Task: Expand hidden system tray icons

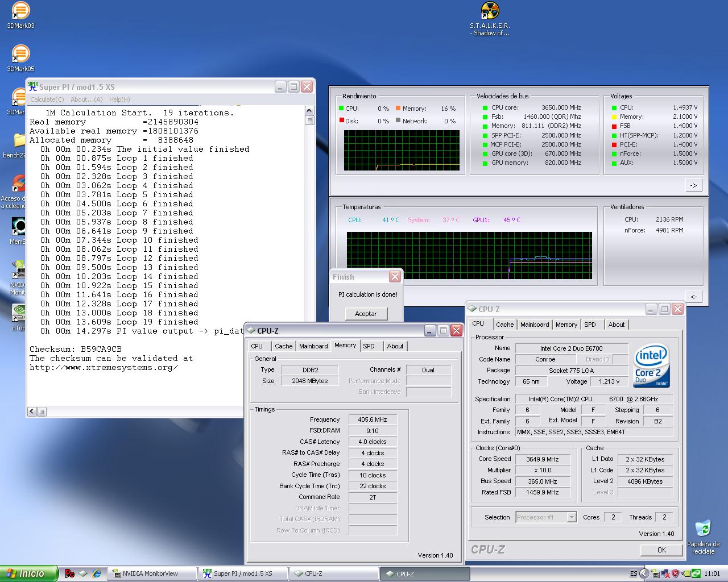Action: coord(644,573)
